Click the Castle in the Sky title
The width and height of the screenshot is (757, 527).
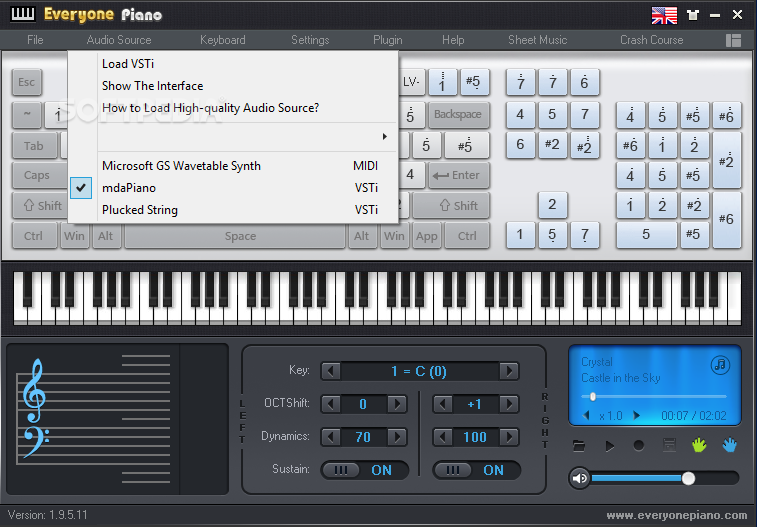(620, 378)
